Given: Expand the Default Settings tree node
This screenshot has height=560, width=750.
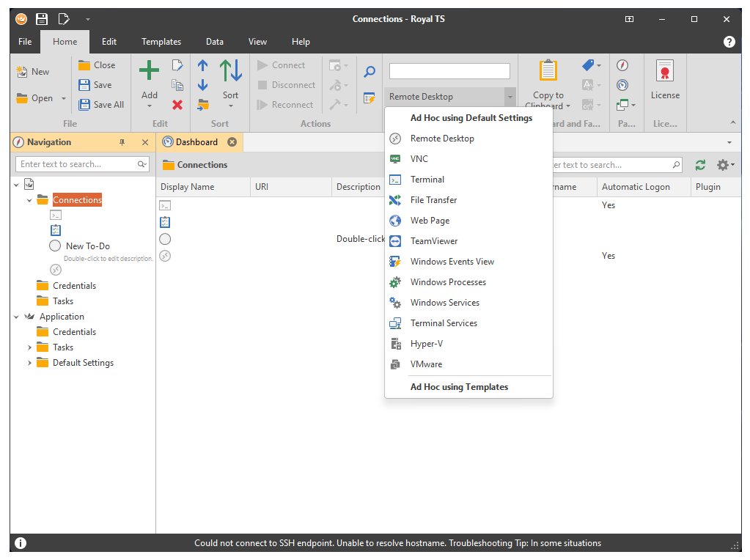Looking at the screenshot, I should tap(30, 363).
